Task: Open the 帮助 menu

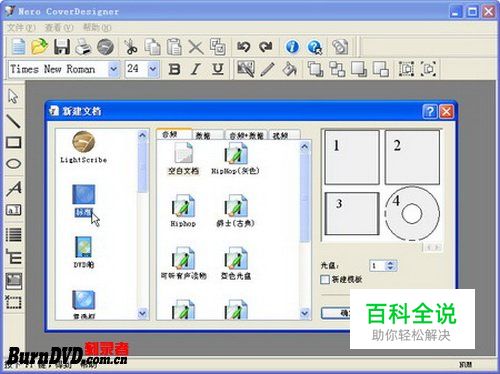Action: (x=97, y=28)
